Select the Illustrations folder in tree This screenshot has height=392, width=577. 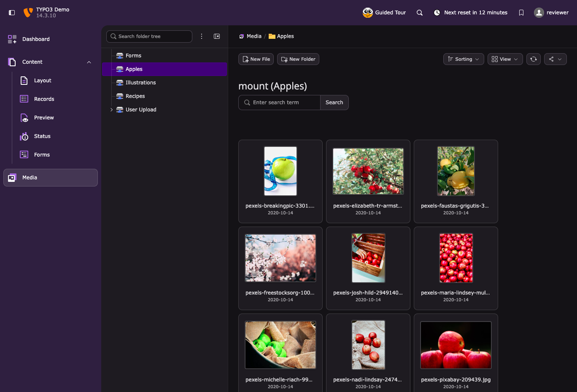(x=164, y=83)
